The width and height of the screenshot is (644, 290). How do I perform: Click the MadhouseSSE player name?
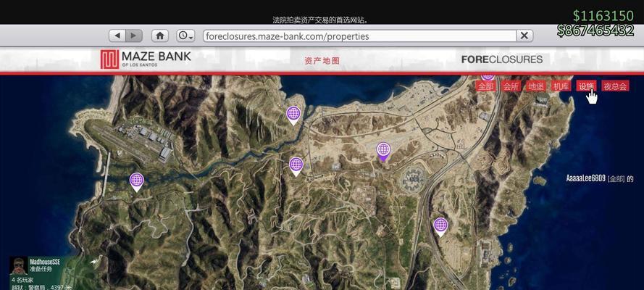pyautogui.click(x=46, y=262)
